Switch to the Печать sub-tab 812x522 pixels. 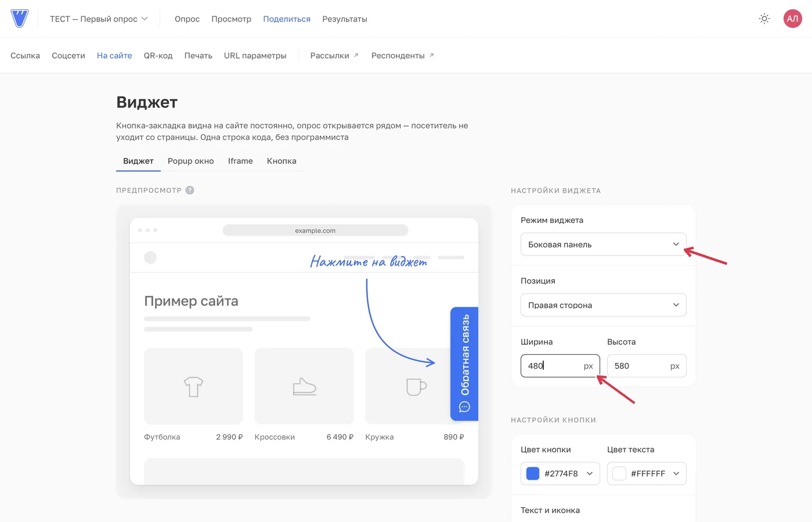pyautogui.click(x=199, y=56)
